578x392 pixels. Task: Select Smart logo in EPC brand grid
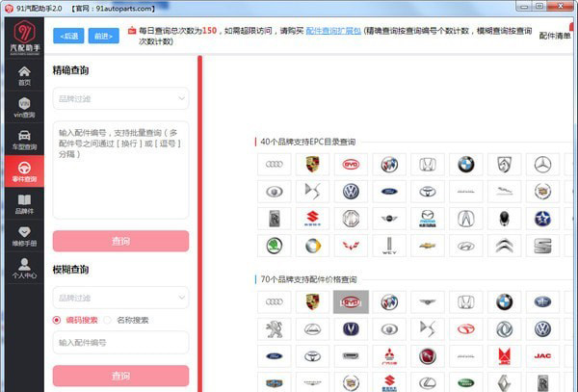click(312, 246)
